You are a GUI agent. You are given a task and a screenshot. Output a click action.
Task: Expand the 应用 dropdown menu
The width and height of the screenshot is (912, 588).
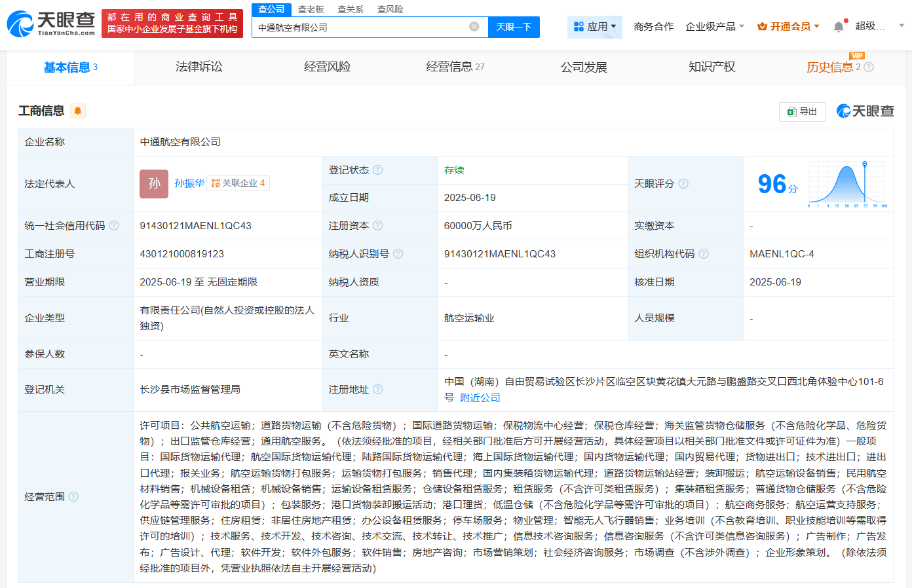(595, 27)
